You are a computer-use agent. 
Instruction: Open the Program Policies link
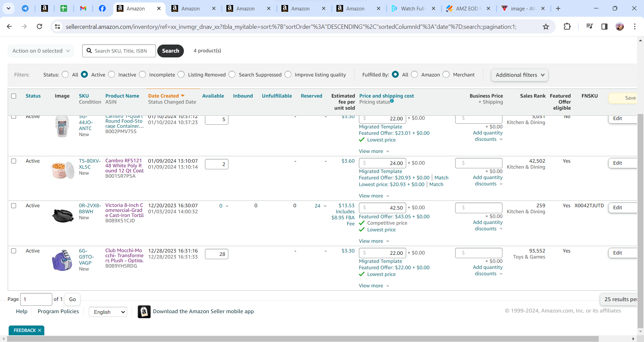point(58,311)
